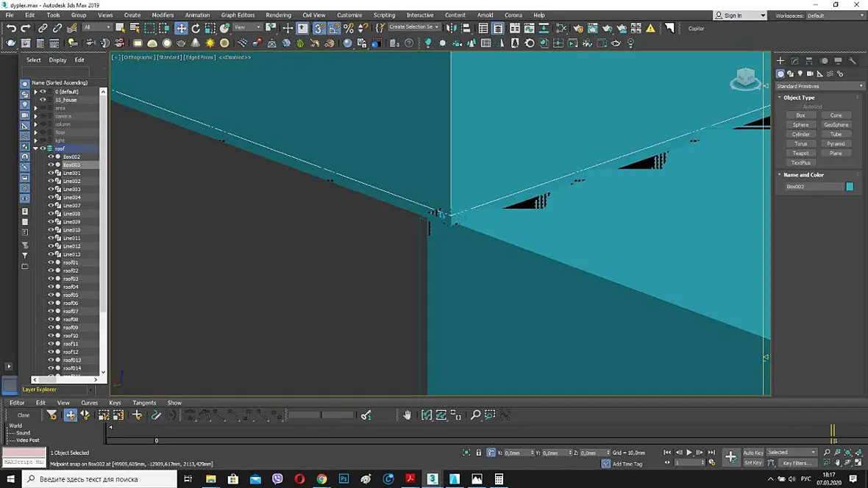Open the Standard Primitives dropdown
Screen dimensions: 868x488
tap(819, 86)
